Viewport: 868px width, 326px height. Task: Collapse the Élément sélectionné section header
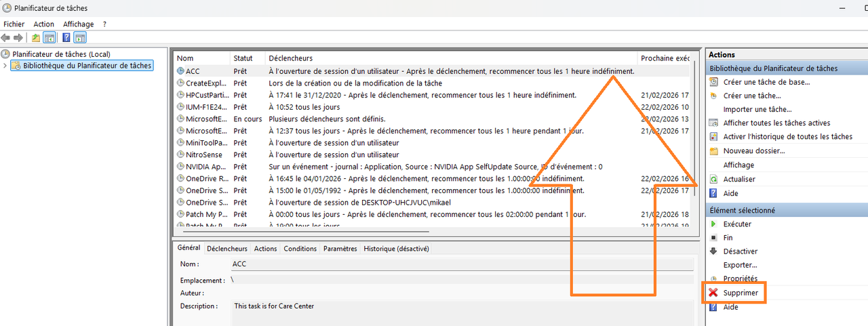point(787,210)
